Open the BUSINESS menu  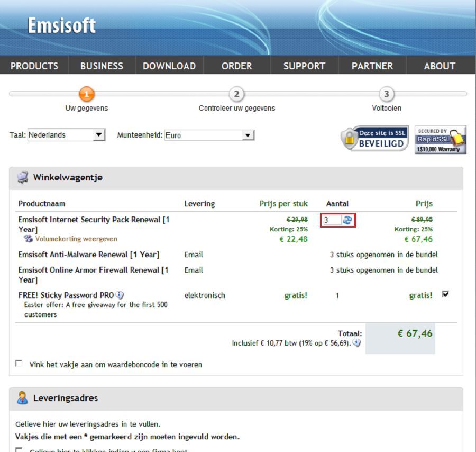[x=102, y=66]
